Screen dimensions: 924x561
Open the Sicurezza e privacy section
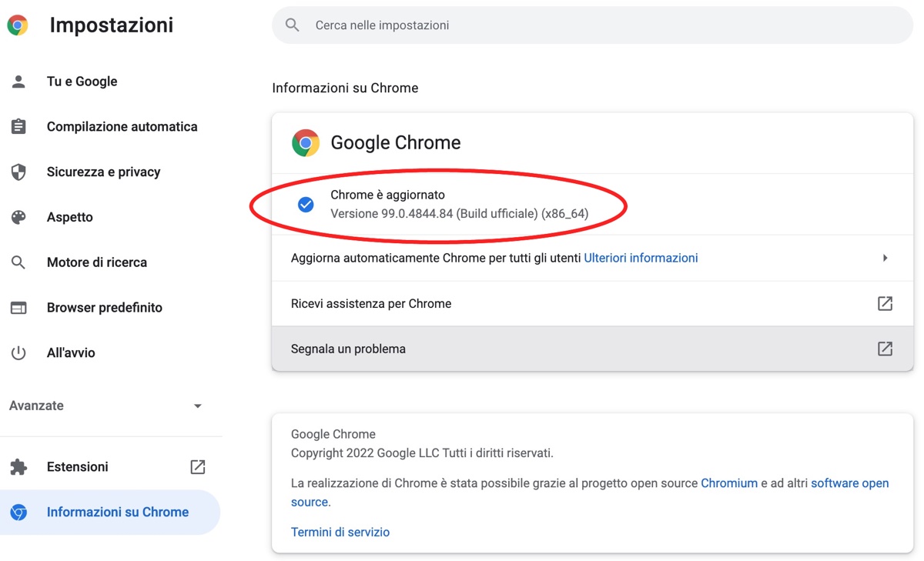(x=103, y=172)
